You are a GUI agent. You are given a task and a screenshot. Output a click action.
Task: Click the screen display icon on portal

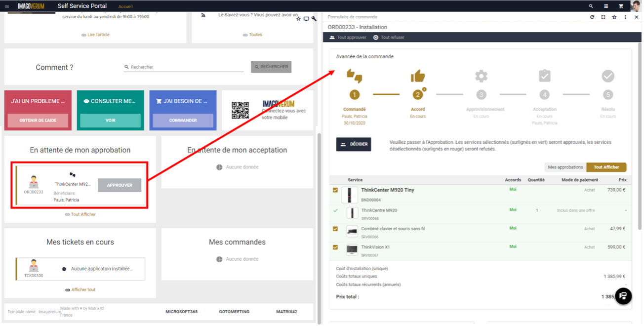306,19
